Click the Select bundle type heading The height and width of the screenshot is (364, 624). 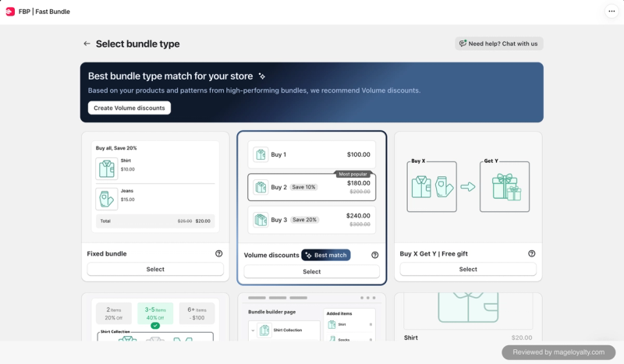click(138, 44)
